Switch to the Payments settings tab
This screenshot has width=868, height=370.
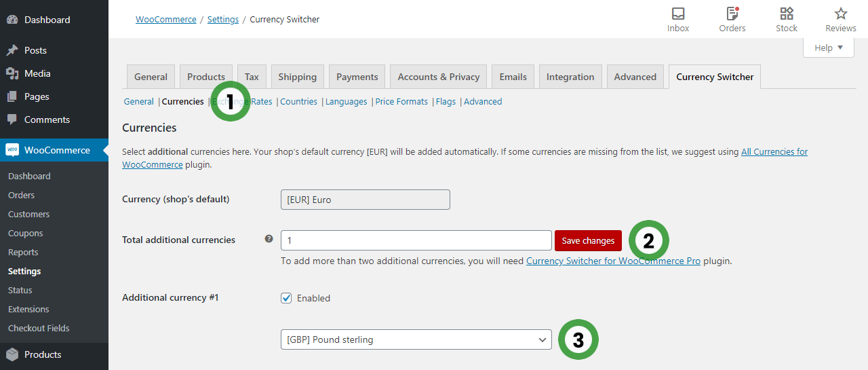click(x=357, y=77)
